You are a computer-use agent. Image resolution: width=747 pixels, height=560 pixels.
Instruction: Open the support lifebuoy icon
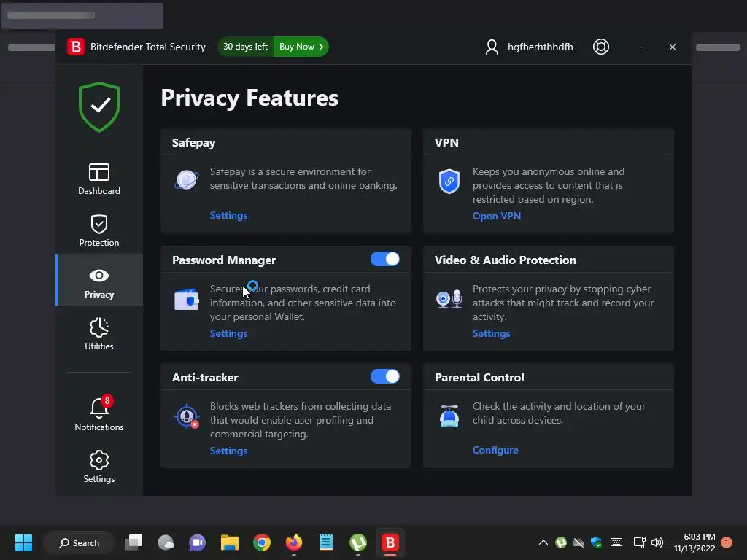(x=601, y=47)
